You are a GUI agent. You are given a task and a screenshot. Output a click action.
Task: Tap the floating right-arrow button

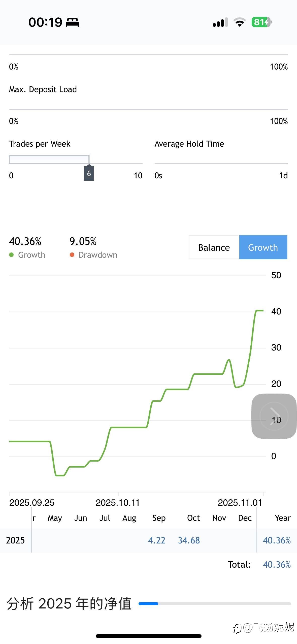point(274,416)
